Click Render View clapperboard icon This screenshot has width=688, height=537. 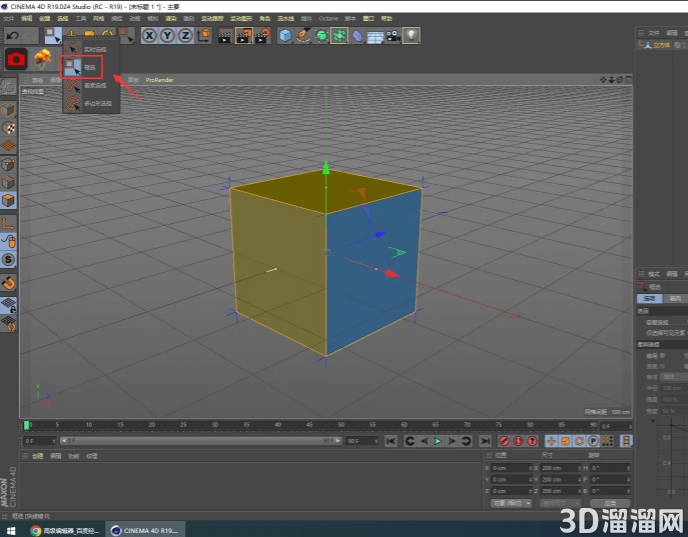[x=225, y=36]
